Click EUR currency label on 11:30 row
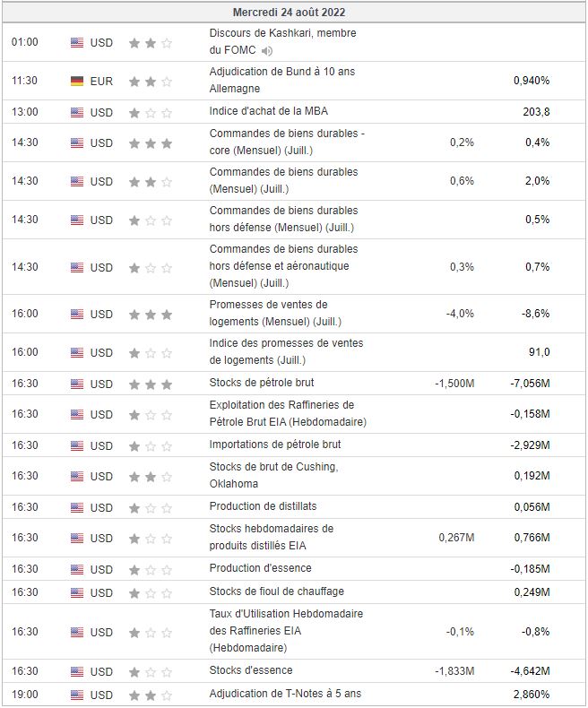Screen dimensions: 588x708 (x=101, y=81)
